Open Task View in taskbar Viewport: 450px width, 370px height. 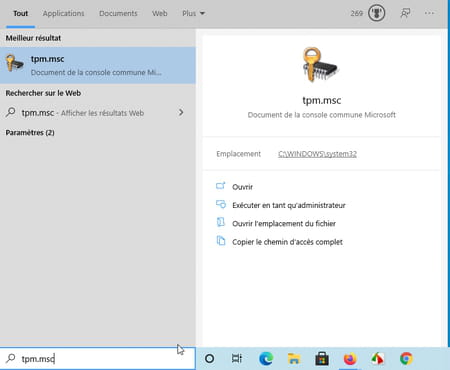tap(237, 359)
